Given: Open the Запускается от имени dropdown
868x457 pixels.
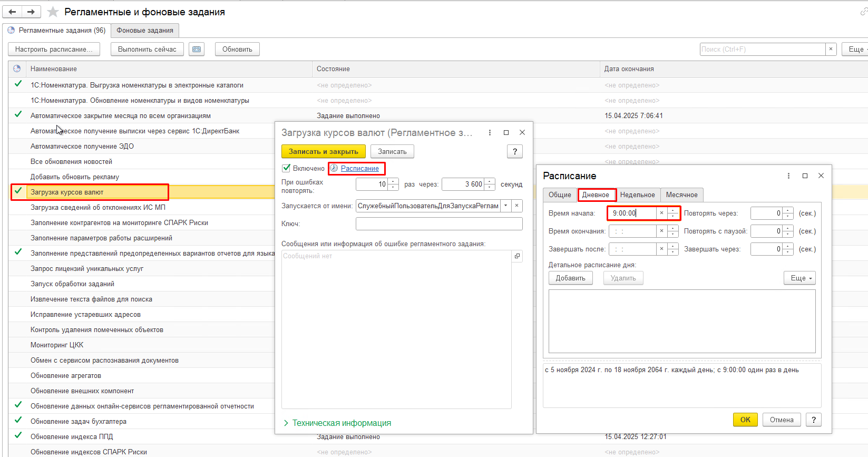Looking at the screenshot, I should 506,206.
